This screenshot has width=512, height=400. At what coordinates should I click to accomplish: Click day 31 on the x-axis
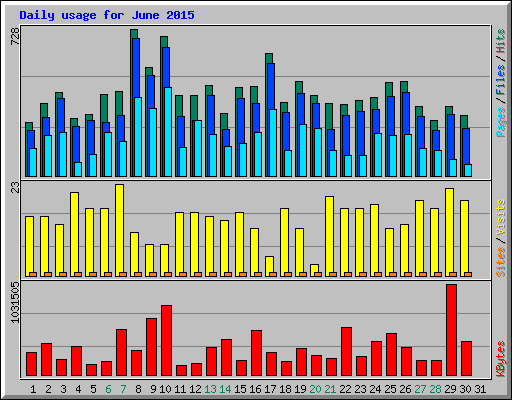point(480,389)
